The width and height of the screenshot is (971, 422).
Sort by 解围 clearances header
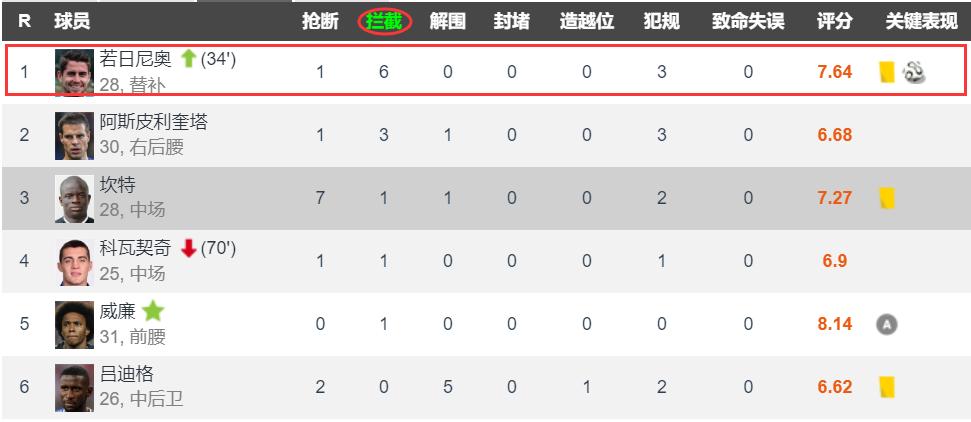pyautogui.click(x=447, y=21)
